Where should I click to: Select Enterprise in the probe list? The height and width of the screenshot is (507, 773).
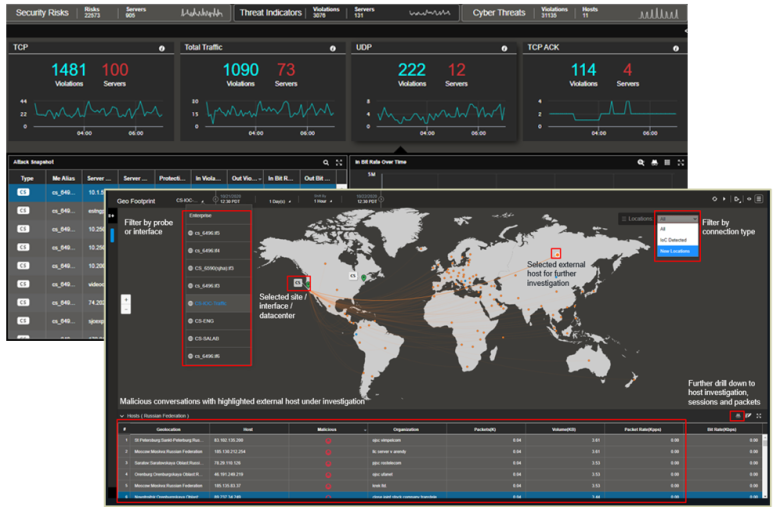click(217, 216)
